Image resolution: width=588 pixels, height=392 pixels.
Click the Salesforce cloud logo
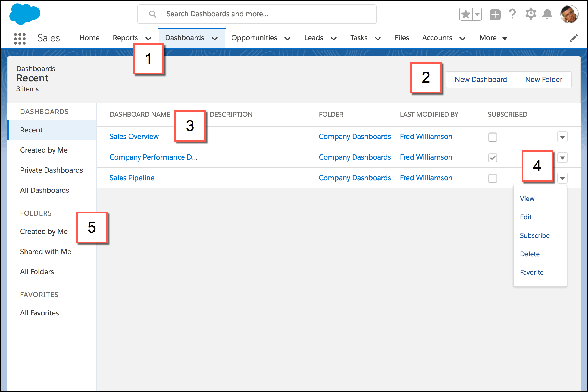pyautogui.click(x=24, y=14)
